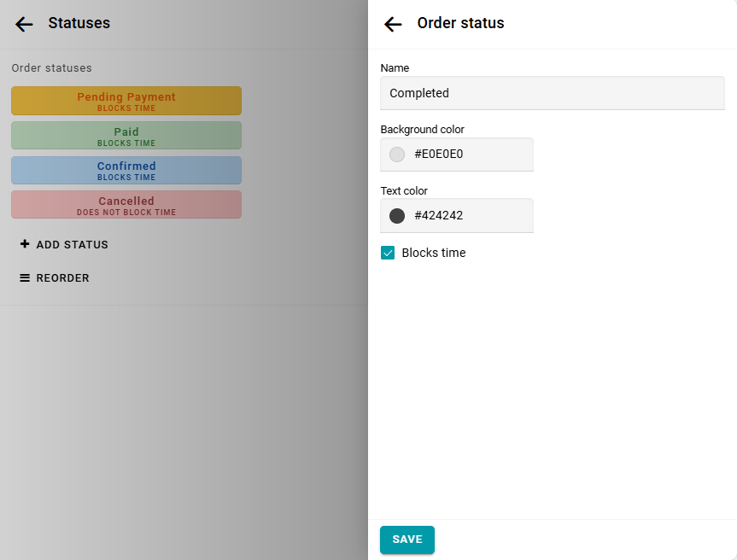Click the back arrow beside Statuses
Screen dimensions: 737x560
point(24,24)
